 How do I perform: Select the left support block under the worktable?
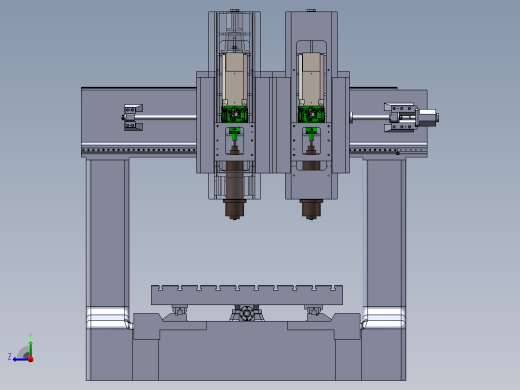point(179,310)
